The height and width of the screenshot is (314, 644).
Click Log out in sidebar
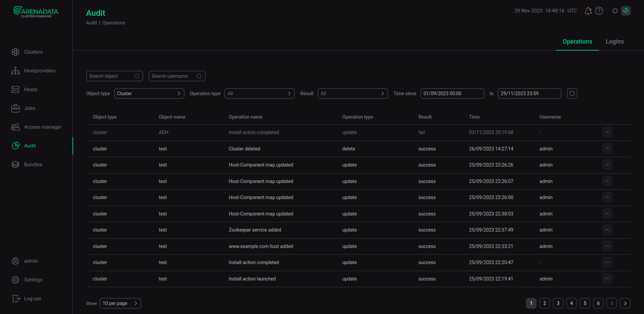coord(27,299)
